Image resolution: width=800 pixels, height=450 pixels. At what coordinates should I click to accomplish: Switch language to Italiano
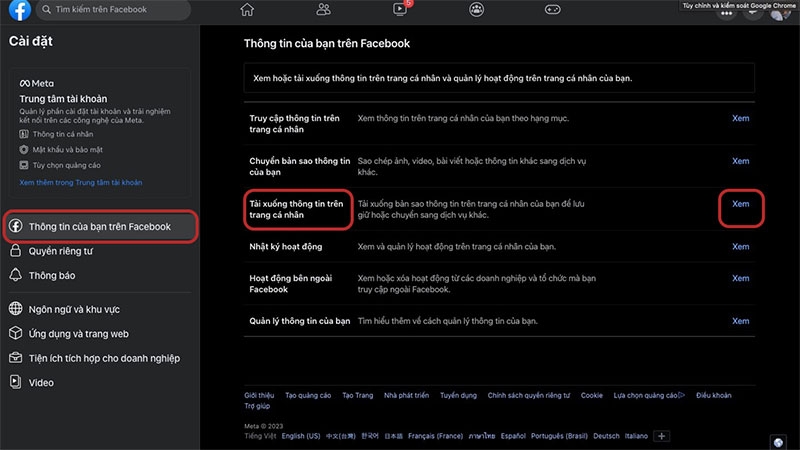636,436
